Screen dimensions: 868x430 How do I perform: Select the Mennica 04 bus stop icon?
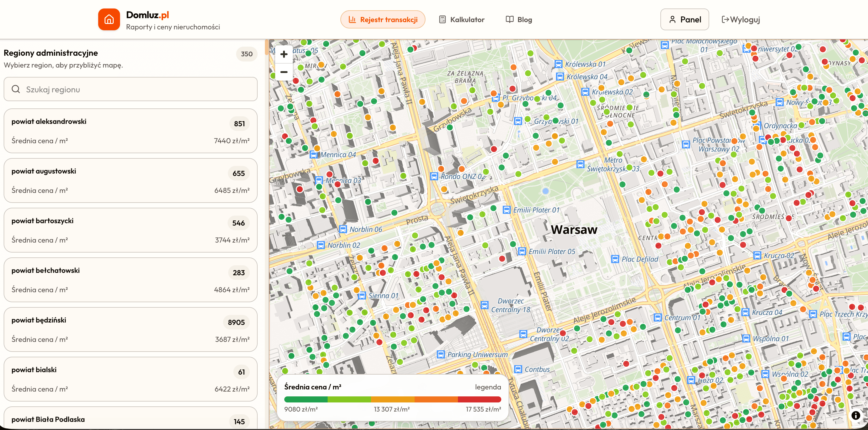313,154
